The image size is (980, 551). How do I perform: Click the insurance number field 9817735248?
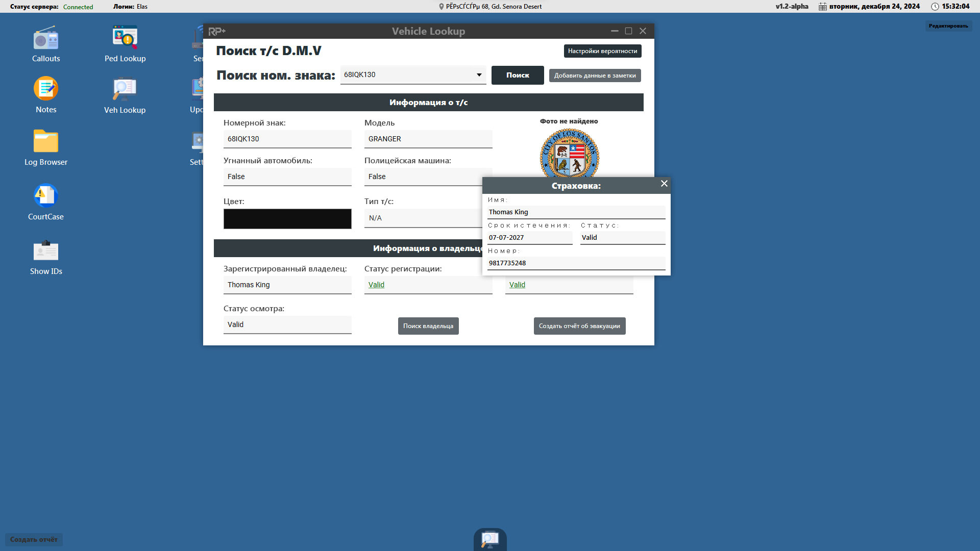pyautogui.click(x=576, y=263)
